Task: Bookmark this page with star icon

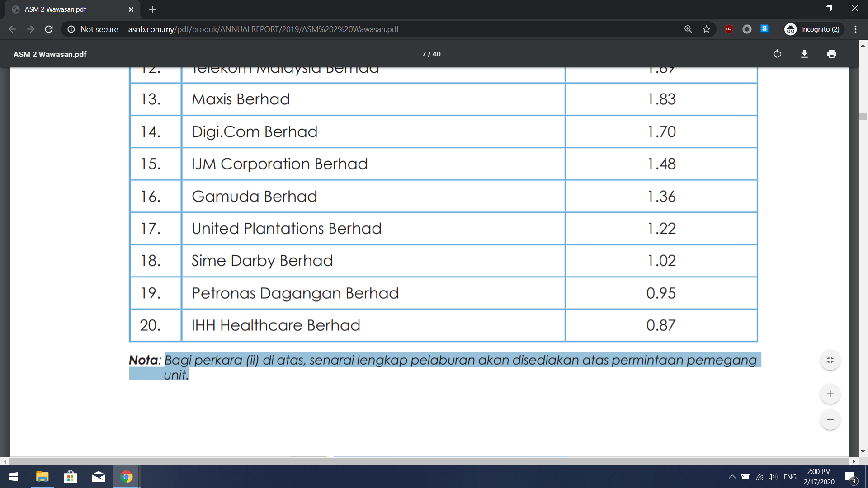Action: coord(706,29)
